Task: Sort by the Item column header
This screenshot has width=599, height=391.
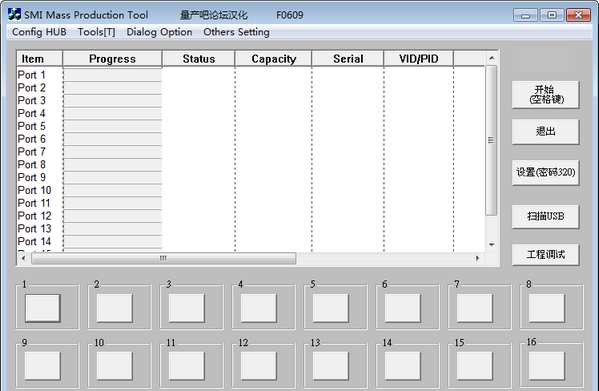Action: pos(39,59)
